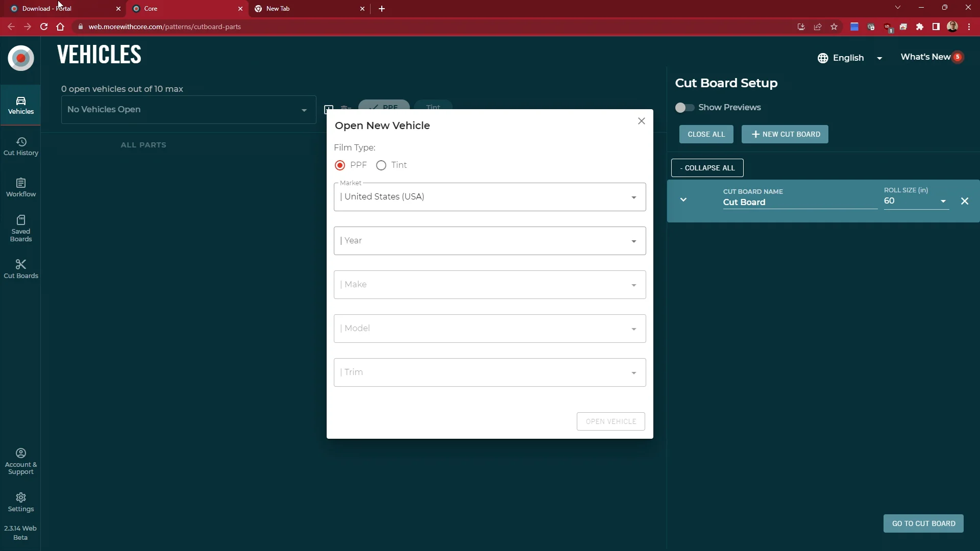980x551 pixels.
Task: Open What's New notifications
Action: click(932, 57)
